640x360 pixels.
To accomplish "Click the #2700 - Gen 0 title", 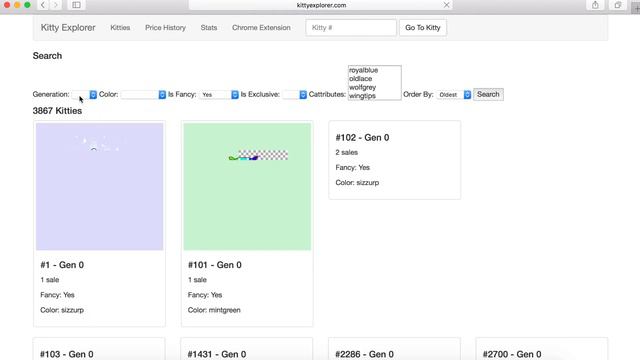I will click(512, 354).
